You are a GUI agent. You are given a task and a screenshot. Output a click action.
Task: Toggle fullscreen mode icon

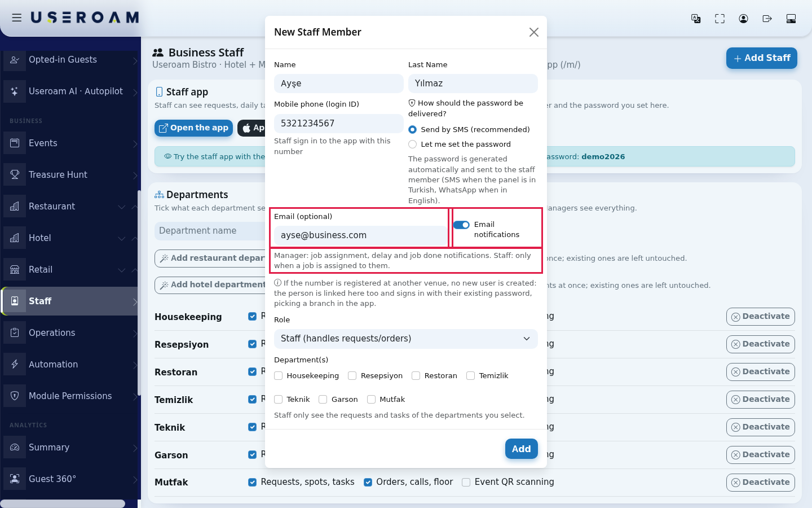coord(720,19)
